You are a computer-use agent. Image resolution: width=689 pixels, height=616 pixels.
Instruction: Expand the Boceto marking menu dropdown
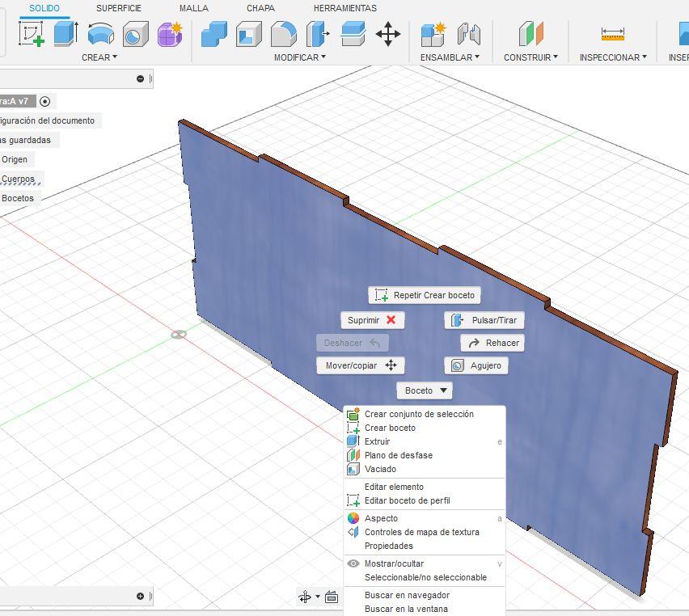[425, 390]
